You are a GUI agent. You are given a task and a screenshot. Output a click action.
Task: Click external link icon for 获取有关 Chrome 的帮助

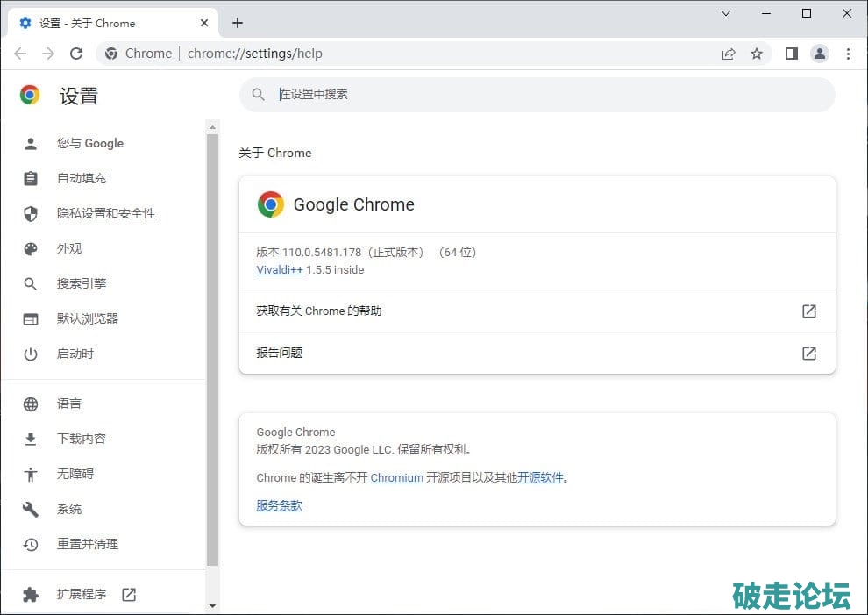pos(809,311)
